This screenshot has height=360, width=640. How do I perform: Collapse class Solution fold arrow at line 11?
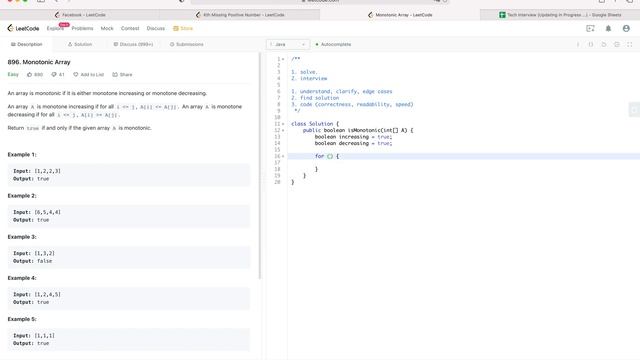click(x=283, y=124)
